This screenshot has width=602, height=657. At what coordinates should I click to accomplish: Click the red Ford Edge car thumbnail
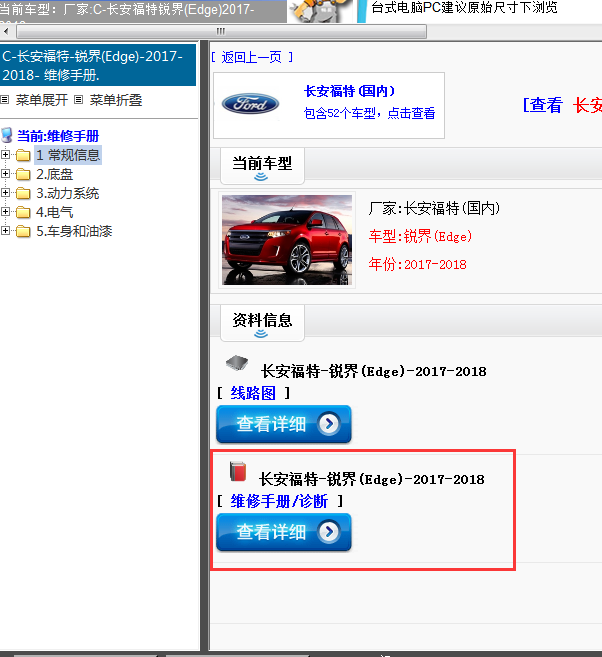coord(287,240)
